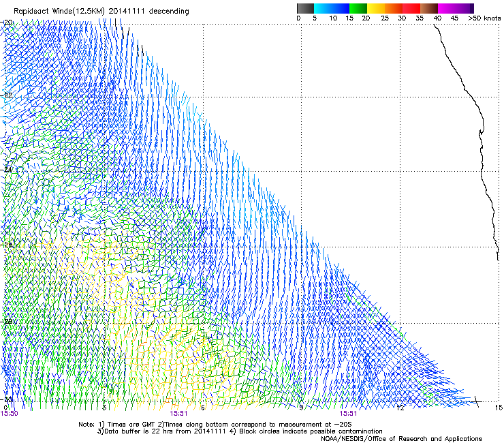The height and width of the screenshot is (443, 504).
Task: Click the '9' longitude axis label
Action: click(301, 408)
